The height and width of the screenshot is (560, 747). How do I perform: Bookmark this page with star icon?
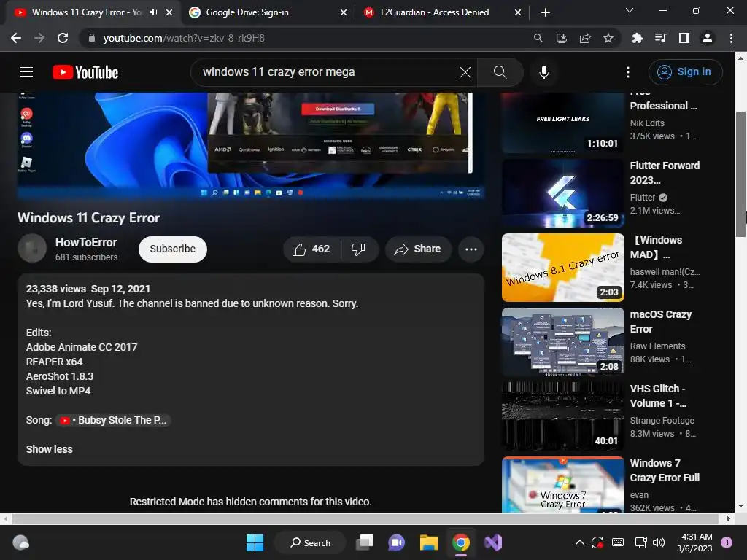tap(608, 38)
